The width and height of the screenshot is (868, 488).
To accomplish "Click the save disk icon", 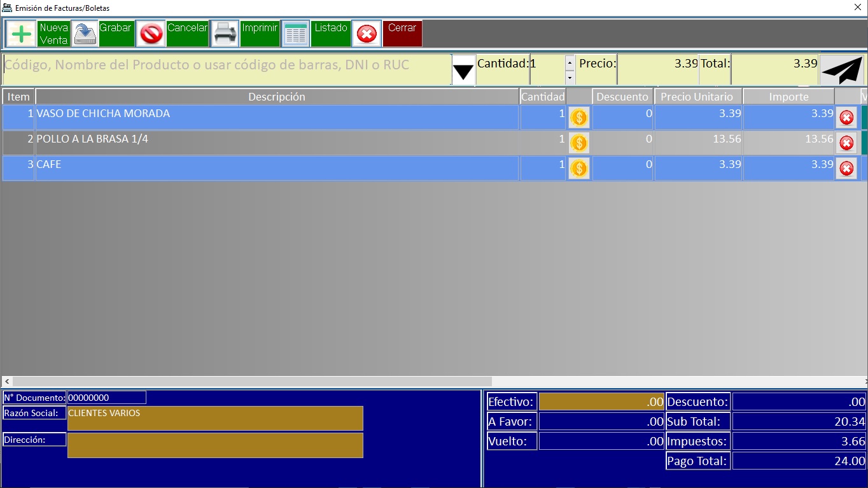I will click(85, 34).
